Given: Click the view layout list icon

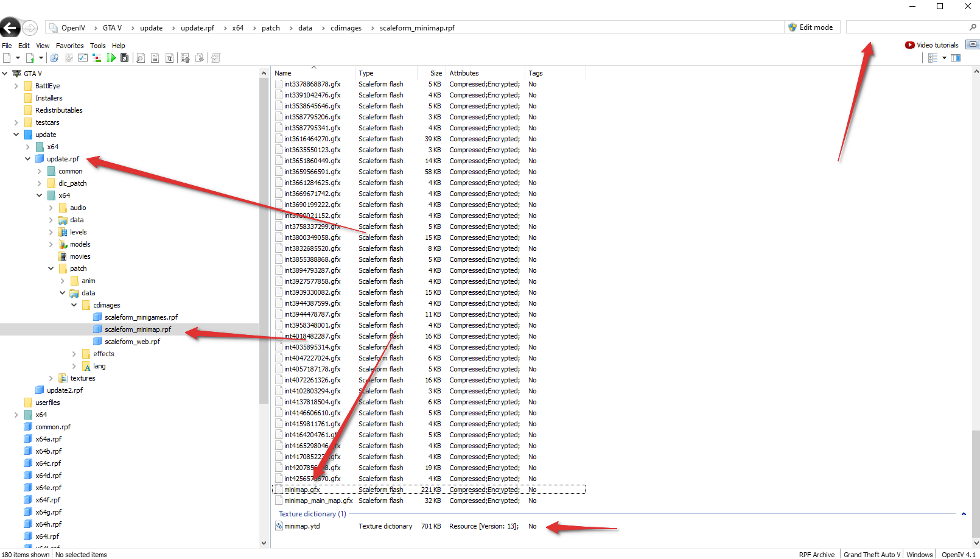Looking at the screenshot, I should click(933, 58).
